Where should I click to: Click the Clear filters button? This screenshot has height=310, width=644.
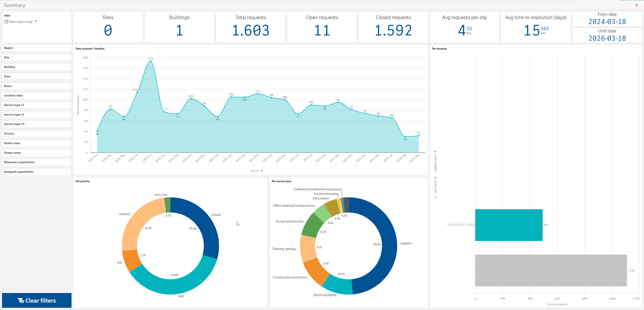(x=37, y=301)
